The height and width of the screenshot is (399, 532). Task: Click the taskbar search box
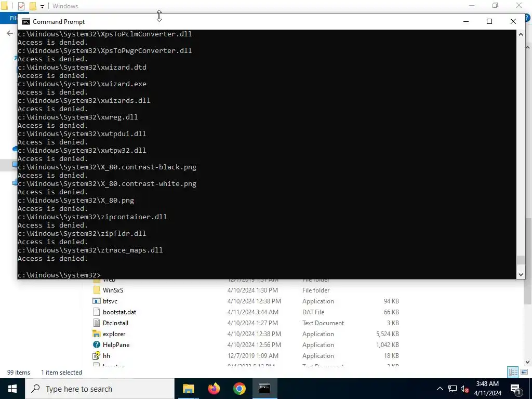100,389
